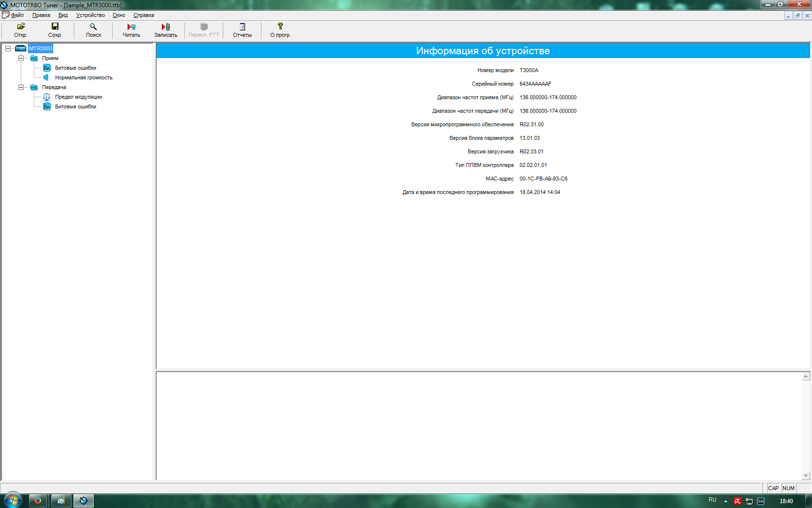Click the MAC address value 00-1C-FB-A9-93-C8
Image resolution: width=812 pixels, height=508 pixels.
point(543,179)
